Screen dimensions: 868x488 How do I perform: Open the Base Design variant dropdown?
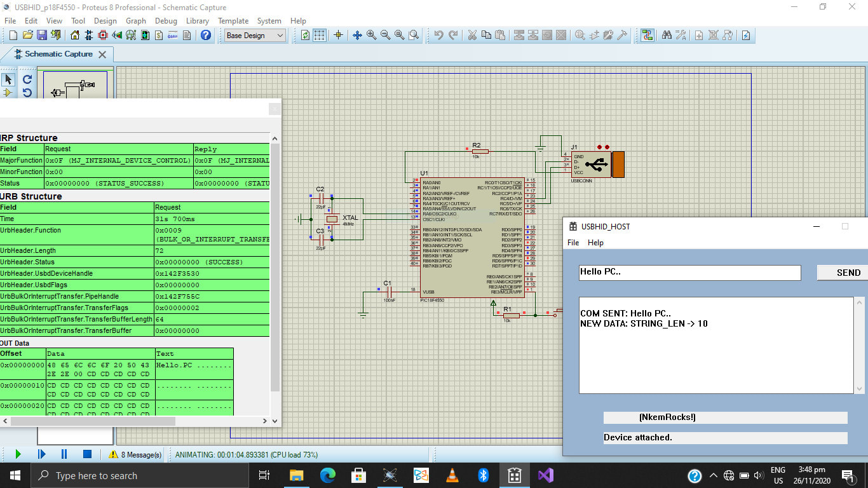[255, 36]
